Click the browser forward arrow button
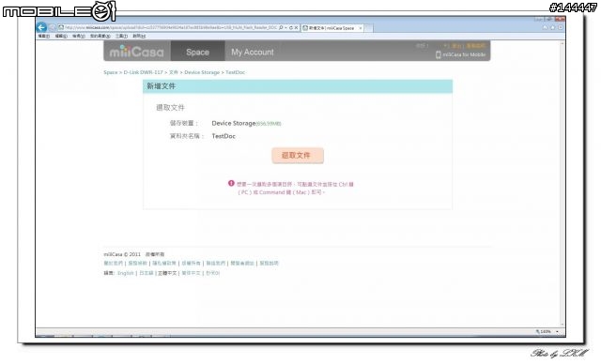Viewport: 601px width, 364px height. tap(53, 27)
